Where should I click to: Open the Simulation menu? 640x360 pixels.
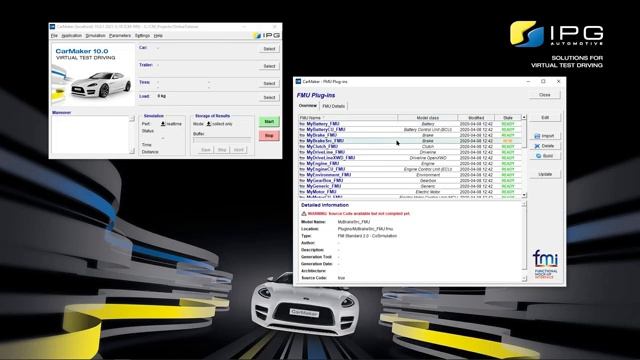pos(96,36)
